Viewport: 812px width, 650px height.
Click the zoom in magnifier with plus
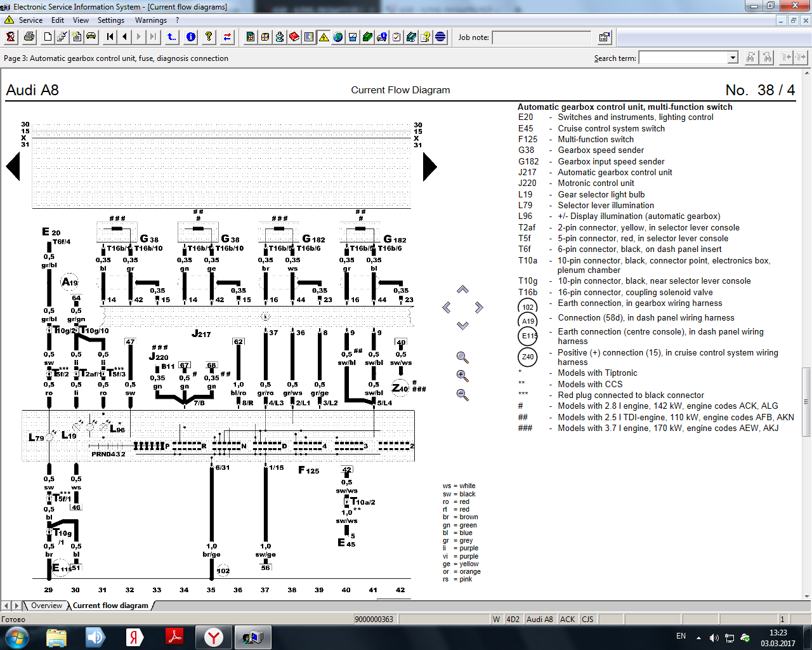point(462,376)
